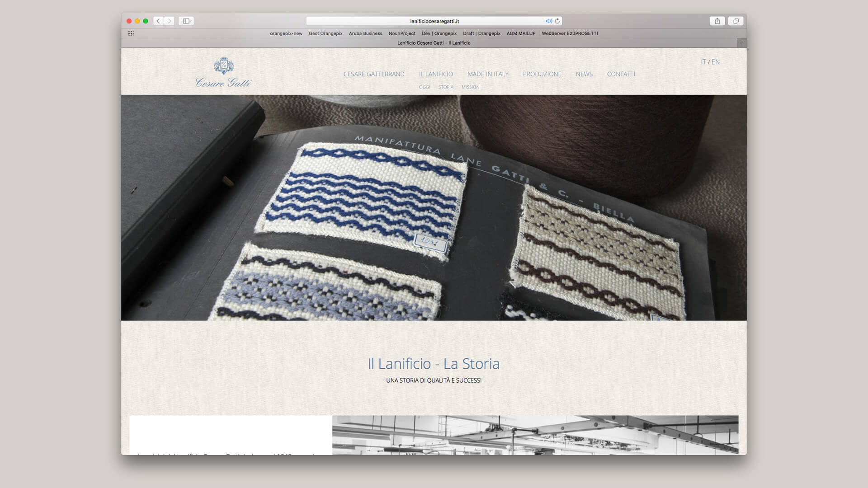This screenshot has width=868, height=488.
Task: Toggle the Safari sidebar button
Action: 186,21
